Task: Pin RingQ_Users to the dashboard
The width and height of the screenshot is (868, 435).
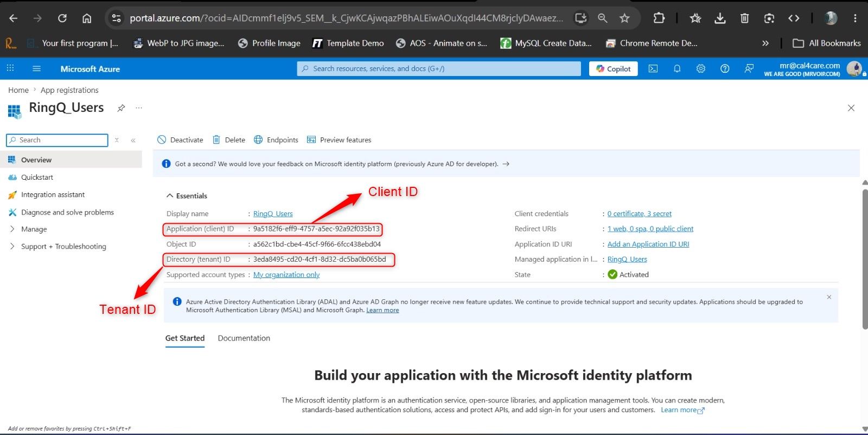Action: pos(121,108)
